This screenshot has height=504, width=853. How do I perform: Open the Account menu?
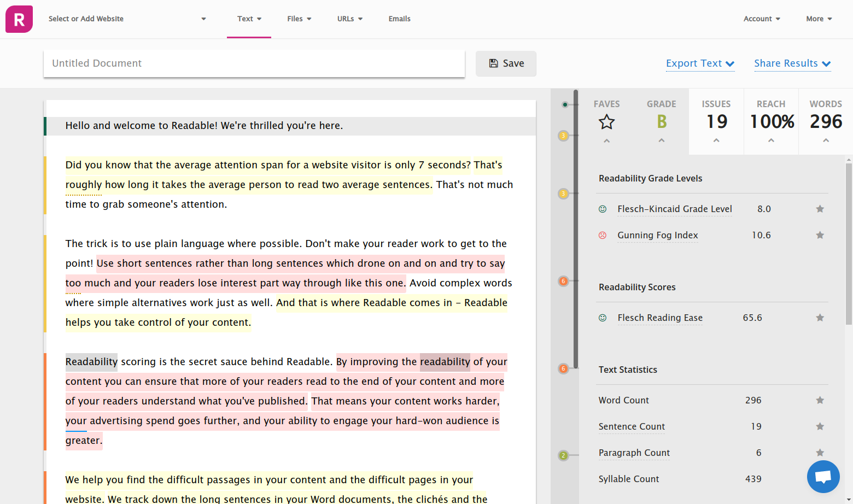tap(761, 19)
